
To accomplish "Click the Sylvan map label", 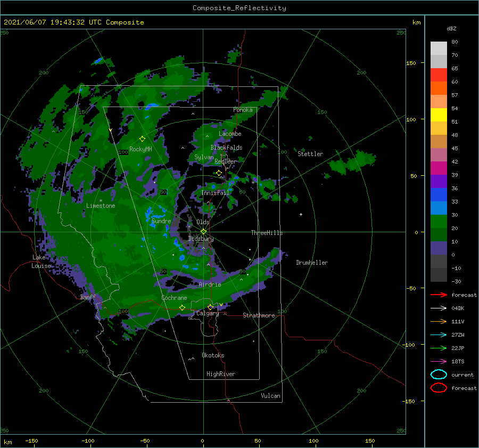I will pyautogui.click(x=204, y=157).
